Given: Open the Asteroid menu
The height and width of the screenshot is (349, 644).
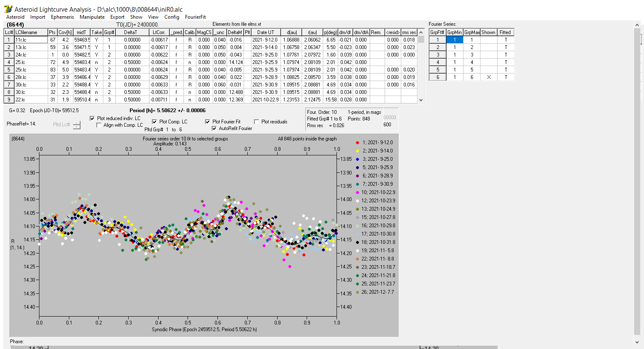Looking at the screenshot, I should coord(15,17).
